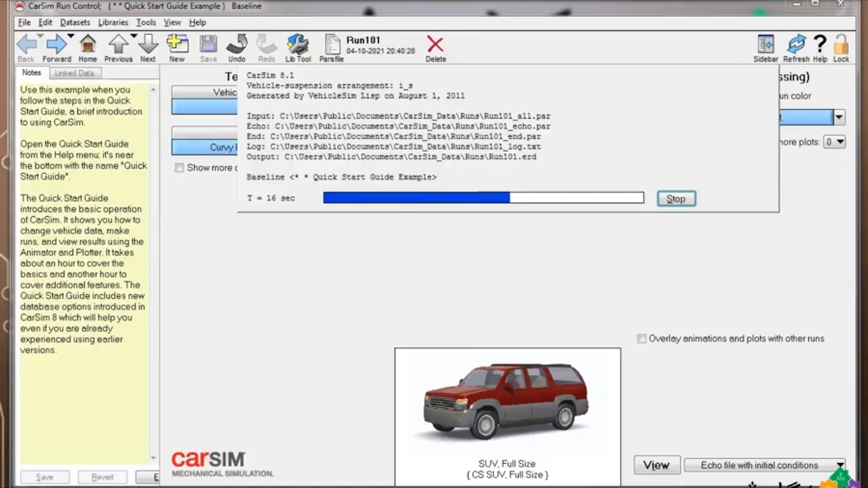Open the Datasets menu

[x=75, y=22]
